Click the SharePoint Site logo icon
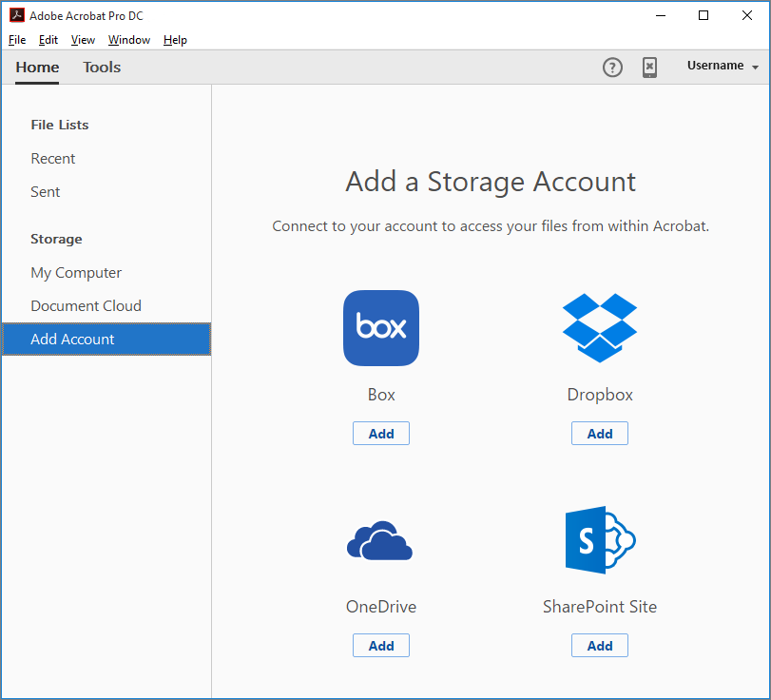The image size is (771, 700). (x=601, y=539)
